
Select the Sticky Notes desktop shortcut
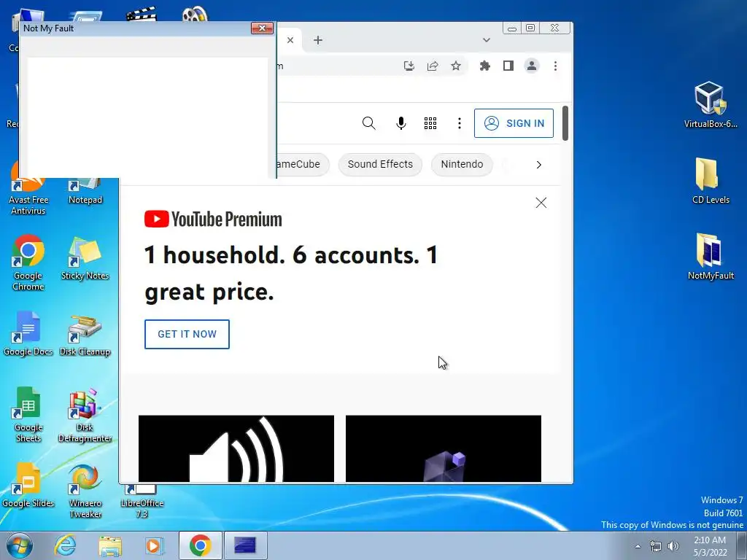(85, 259)
